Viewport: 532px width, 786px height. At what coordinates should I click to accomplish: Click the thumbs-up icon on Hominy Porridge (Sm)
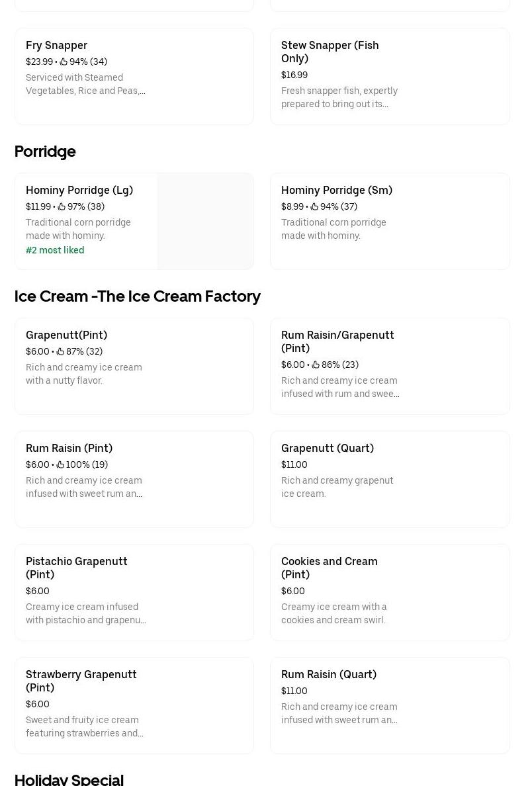point(314,206)
